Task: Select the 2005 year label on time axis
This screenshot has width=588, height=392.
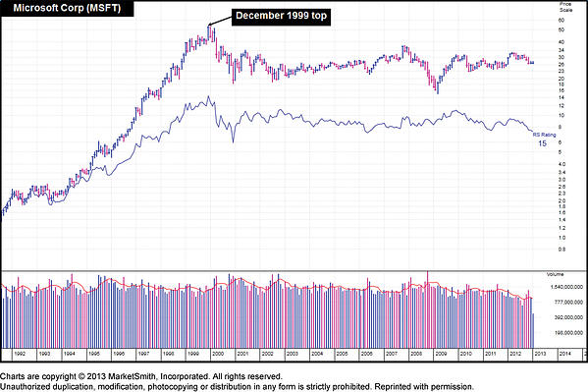Action: 342,354
